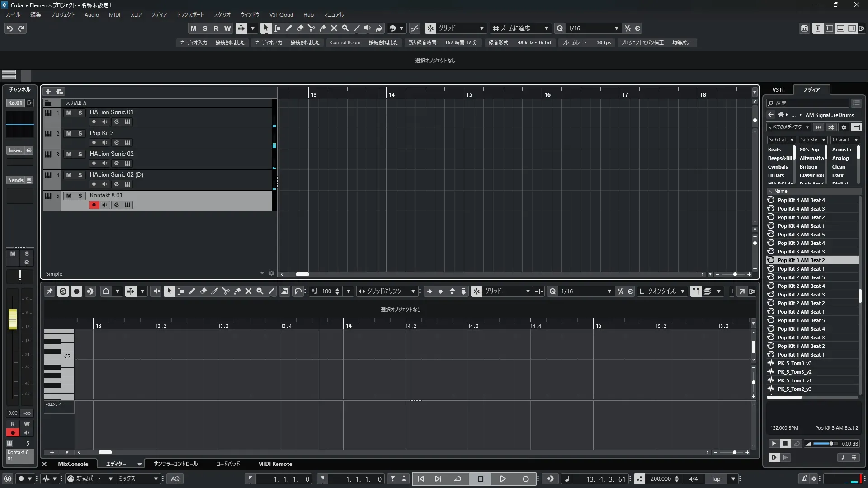
Task: Select the Zoom tool in main toolbar
Action: coord(345,28)
